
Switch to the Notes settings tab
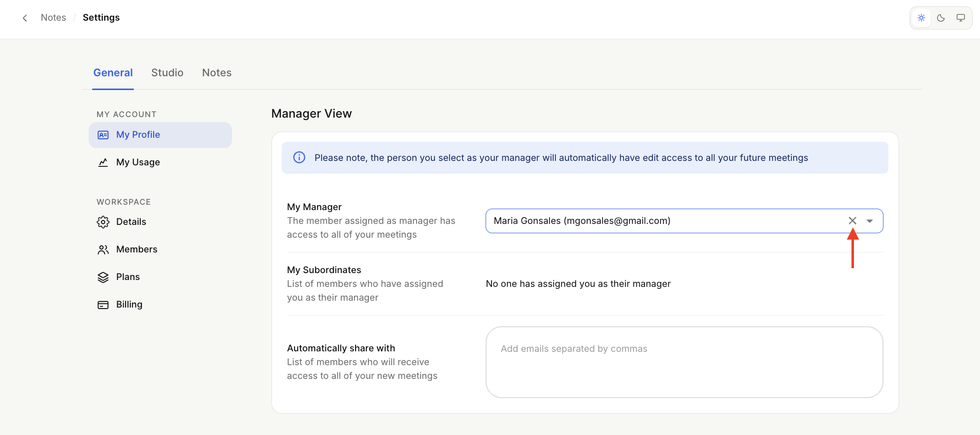tap(217, 73)
